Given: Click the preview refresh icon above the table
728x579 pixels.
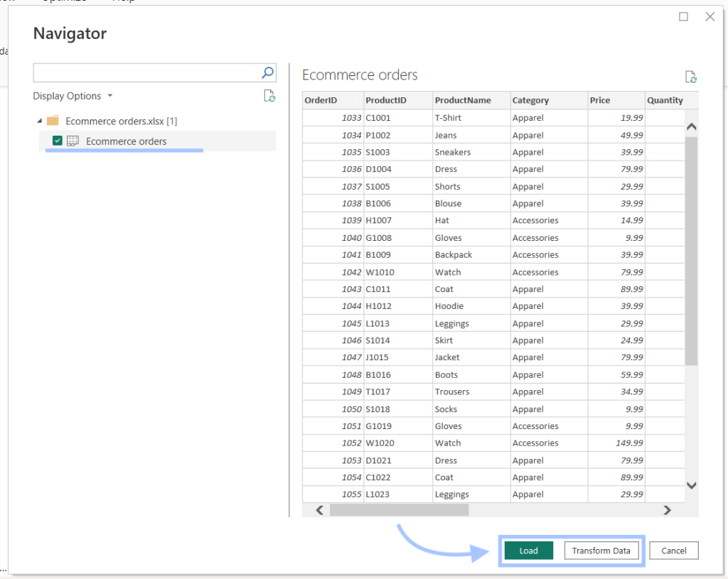Looking at the screenshot, I should pyautogui.click(x=691, y=77).
